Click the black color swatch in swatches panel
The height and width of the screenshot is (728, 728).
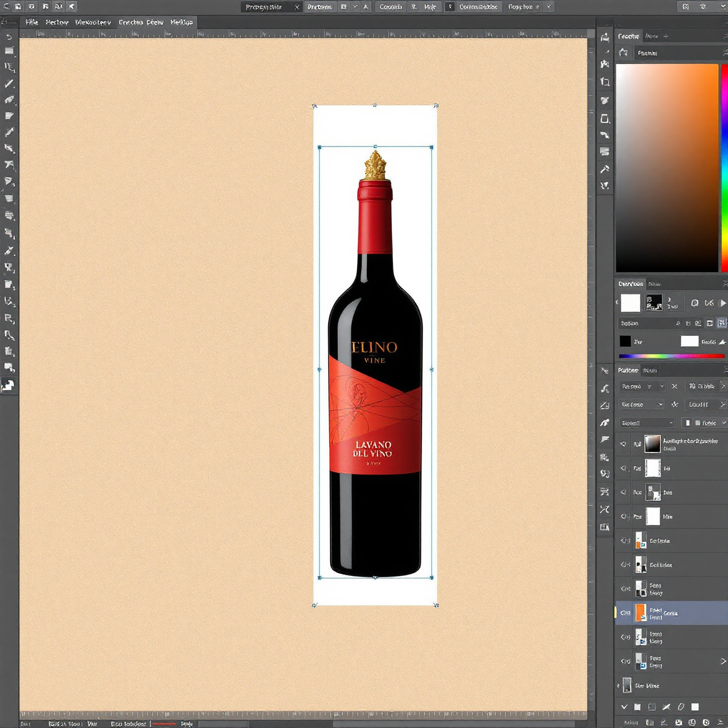(x=625, y=342)
